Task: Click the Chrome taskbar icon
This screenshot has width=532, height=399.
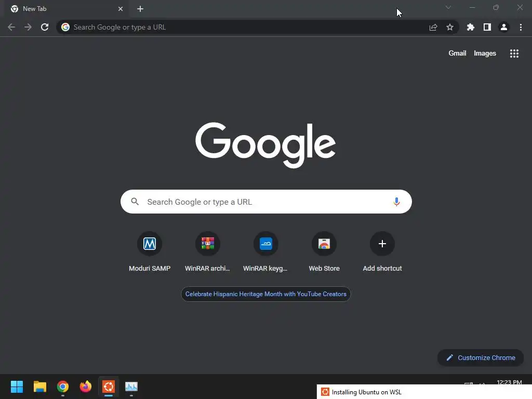Action: [x=63, y=387]
